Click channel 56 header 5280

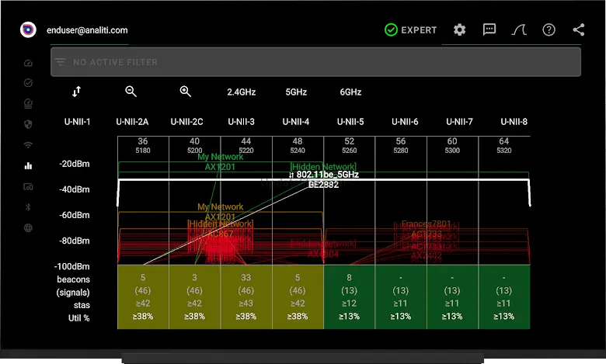(400, 145)
